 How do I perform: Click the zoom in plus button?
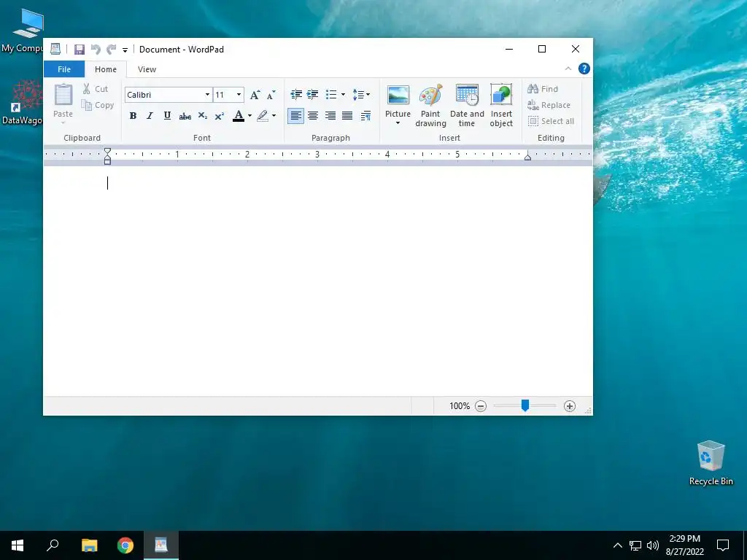pos(569,406)
